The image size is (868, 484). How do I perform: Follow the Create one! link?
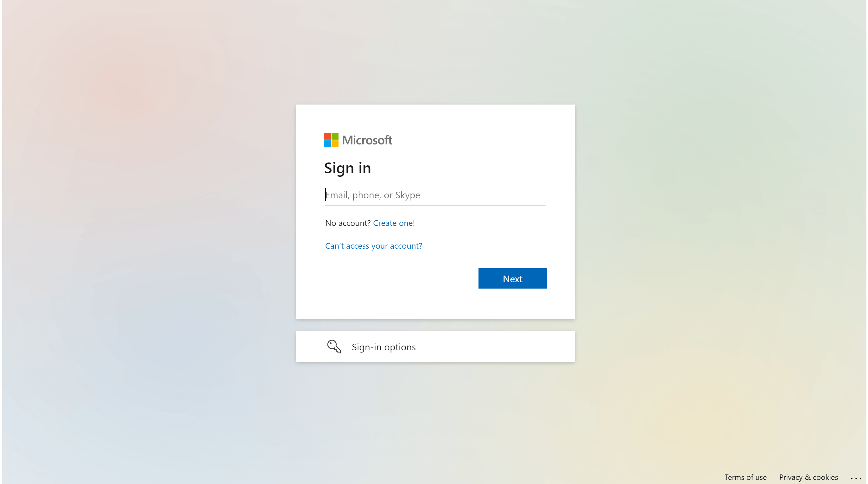tap(394, 223)
